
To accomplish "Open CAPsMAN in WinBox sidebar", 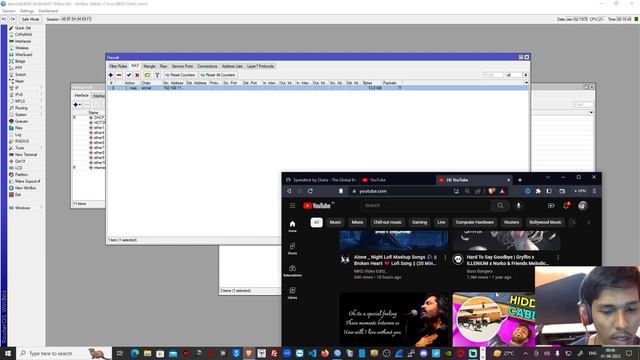I will [x=23, y=35].
